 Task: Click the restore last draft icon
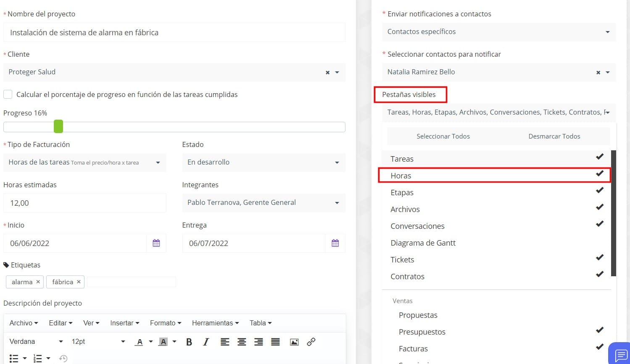pyautogui.click(x=63, y=358)
